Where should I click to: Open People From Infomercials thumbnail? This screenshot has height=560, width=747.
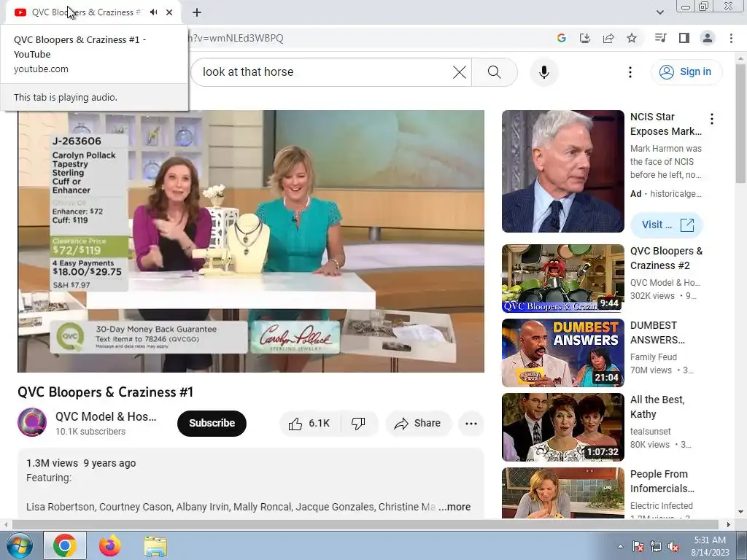tap(562, 493)
